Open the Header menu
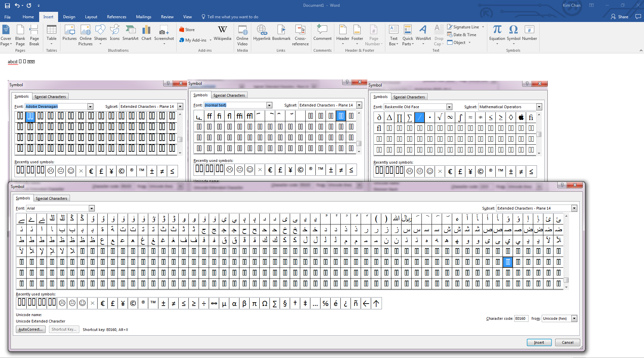 pos(343,35)
